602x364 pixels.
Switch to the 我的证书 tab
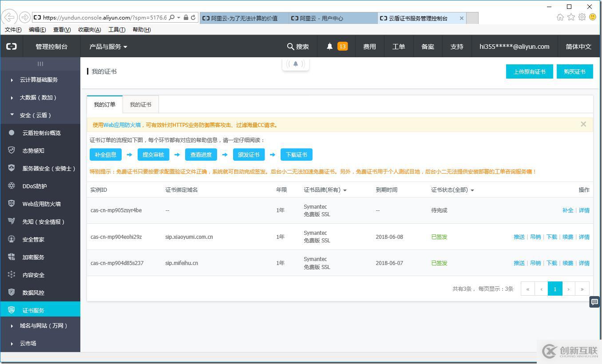[140, 104]
